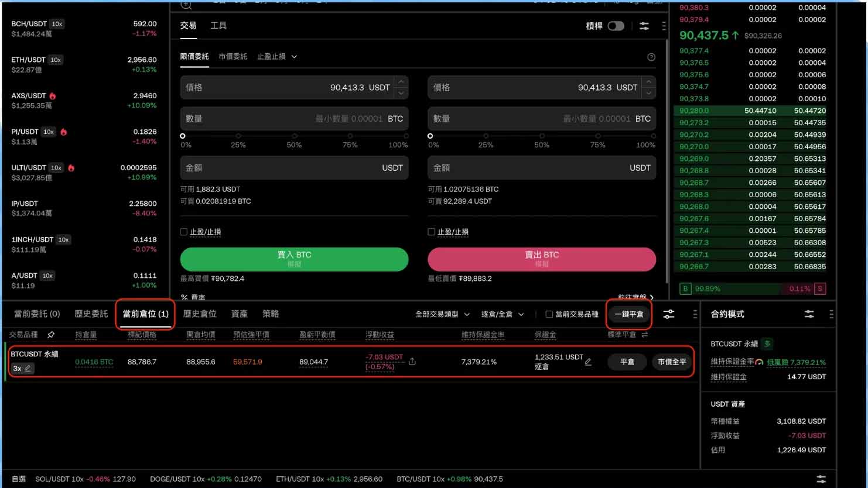Open the 全部交易類型 dropdown

pos(443,314)
